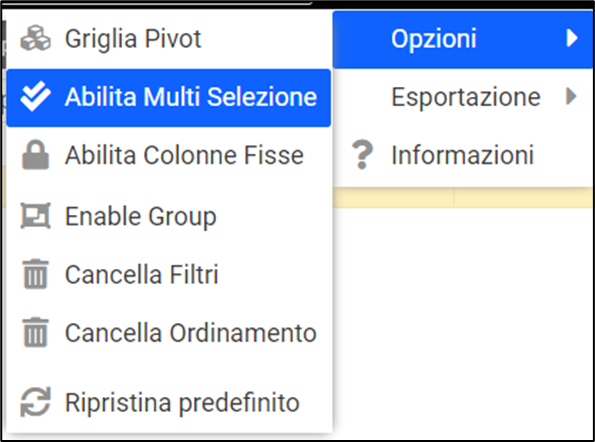Screen dimensions: 595x442
Task: Turn on Enable Group
Action: click(x=168, y=216)
